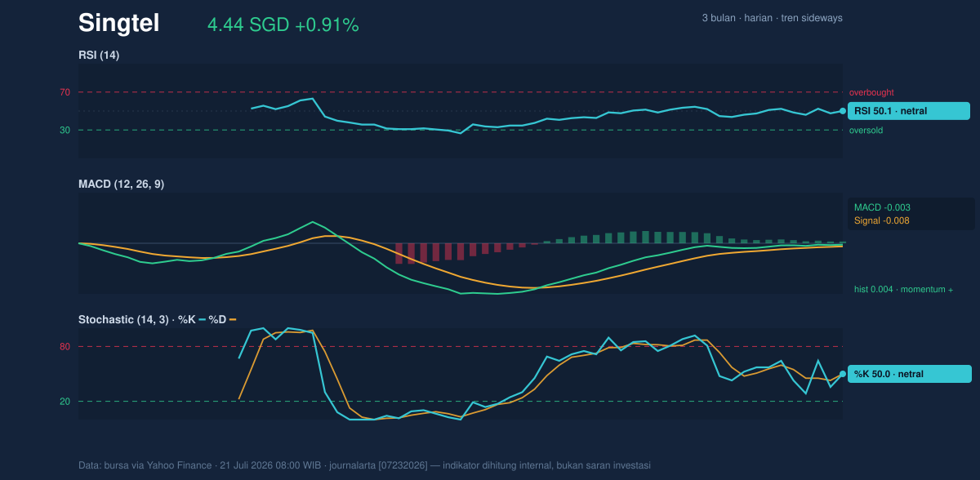Click the Singtel stock title
980x480 pixels.
pos(118,23)
